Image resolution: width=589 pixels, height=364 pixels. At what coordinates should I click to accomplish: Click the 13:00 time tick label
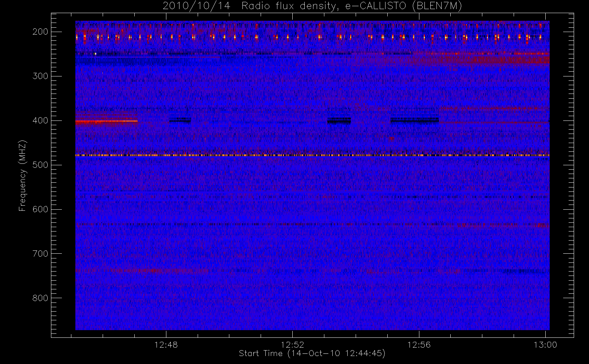coord(545,345)
